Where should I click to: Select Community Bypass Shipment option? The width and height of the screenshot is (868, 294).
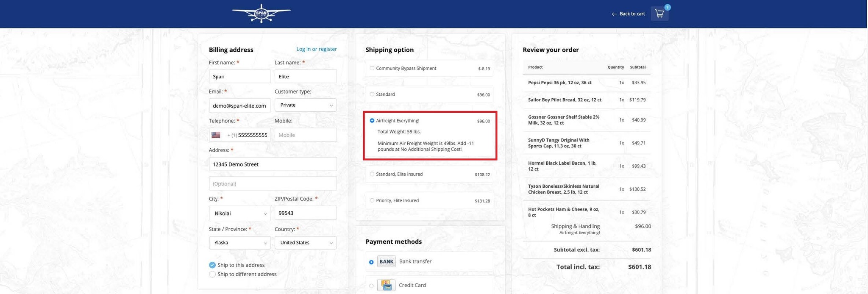[372, 68]
